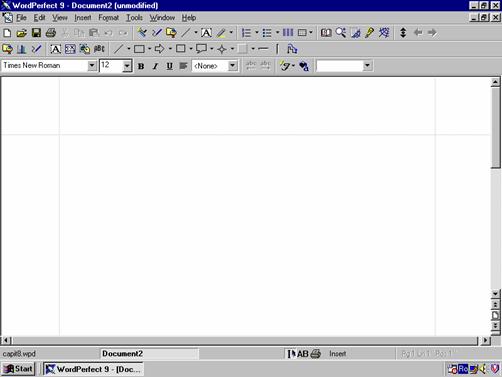Select the Zoom magnifier tool
This screenshot has height=377, width=502.
tap(341, 33)
